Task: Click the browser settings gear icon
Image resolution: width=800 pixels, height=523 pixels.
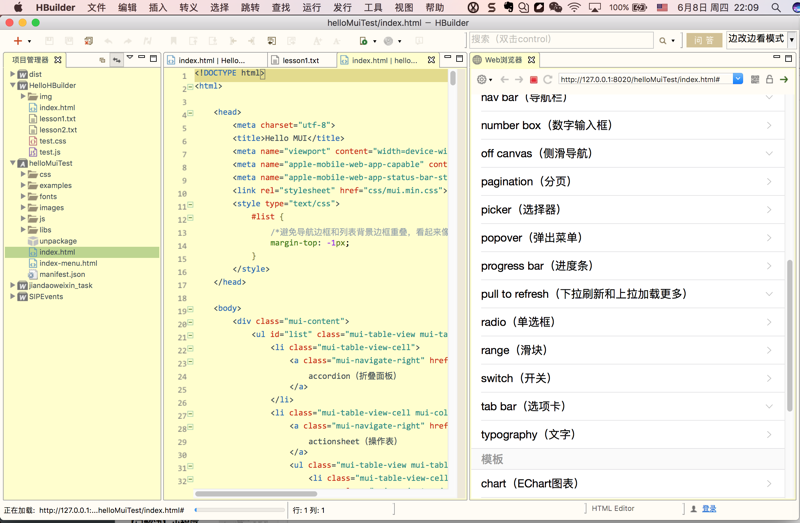Action: 482,79
